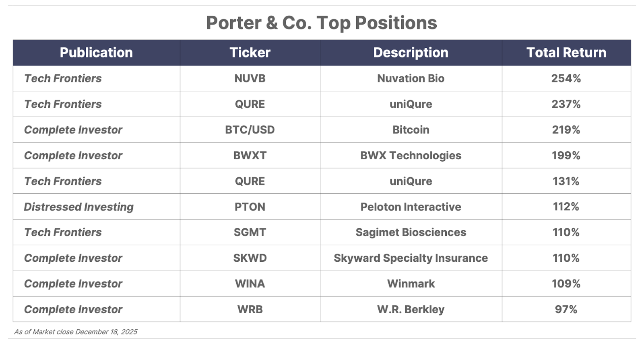Viewport: 644px width, 345px height.
Task: Select the SGMT ticker cell
Action: click(250, 232)
